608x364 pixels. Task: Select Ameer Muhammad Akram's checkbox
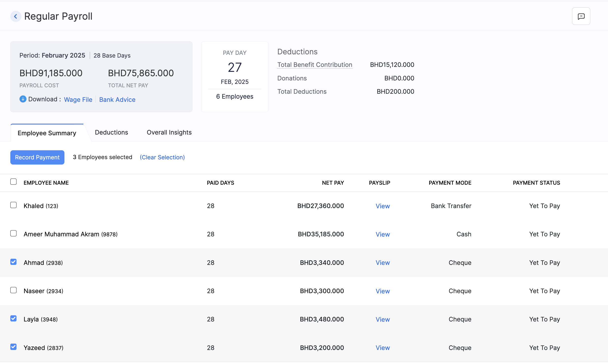pyautogui.click(x=14, y=233)
